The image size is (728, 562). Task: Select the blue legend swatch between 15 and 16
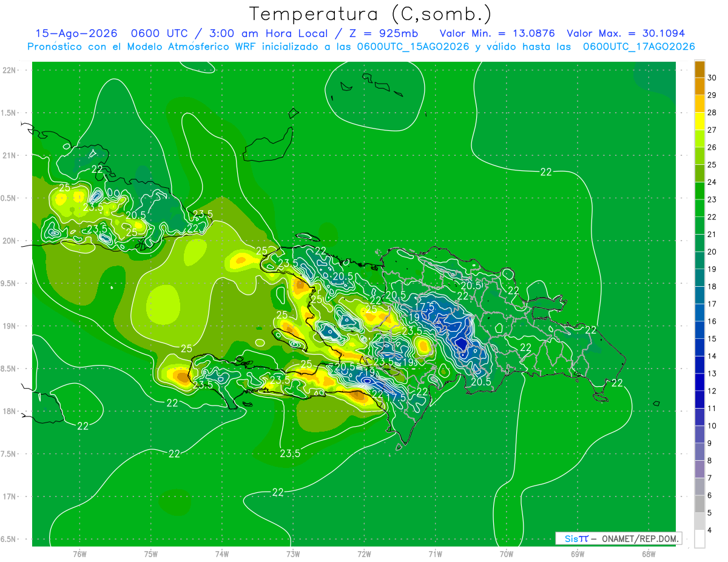click(699, 330)
